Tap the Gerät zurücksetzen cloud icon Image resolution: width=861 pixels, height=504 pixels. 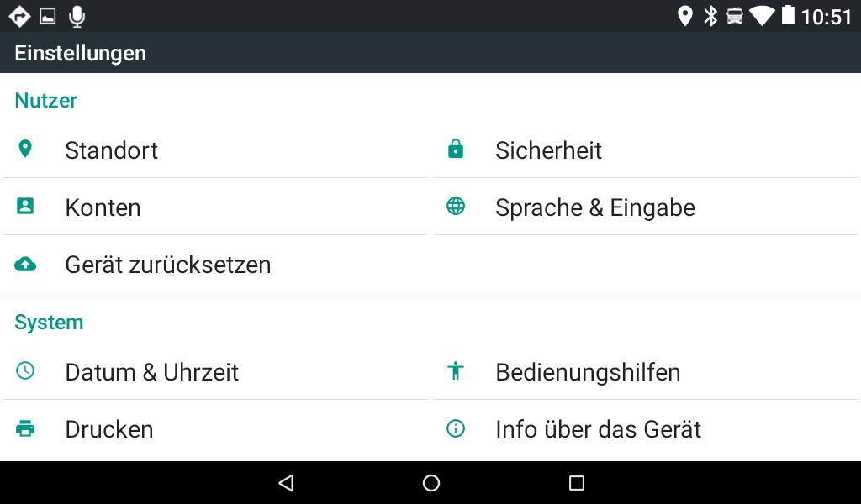coord(25,265)
